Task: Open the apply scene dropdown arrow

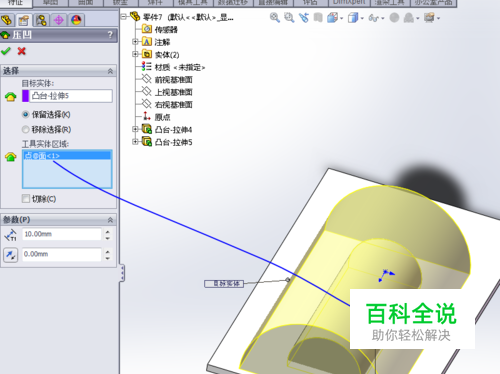Action: (x=418, y=18)
